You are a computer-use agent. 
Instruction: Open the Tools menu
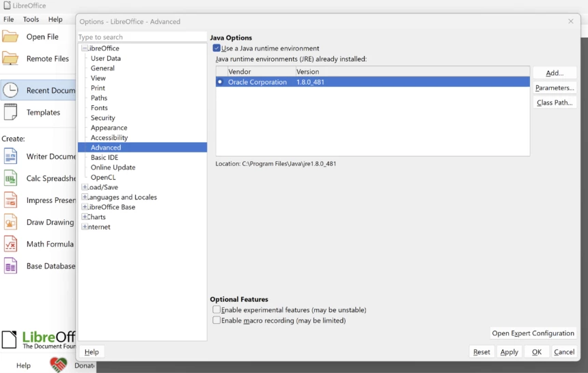[31, 19]
